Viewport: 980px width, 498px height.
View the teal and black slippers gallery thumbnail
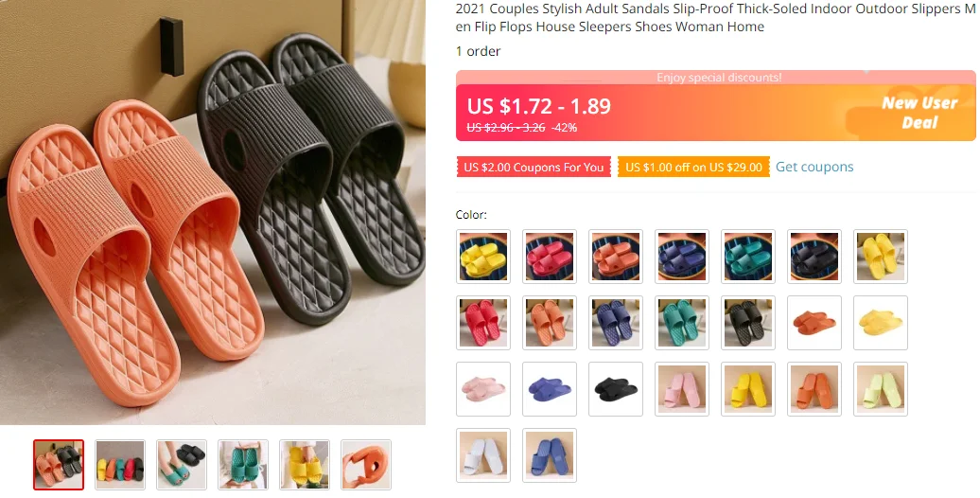182,465
